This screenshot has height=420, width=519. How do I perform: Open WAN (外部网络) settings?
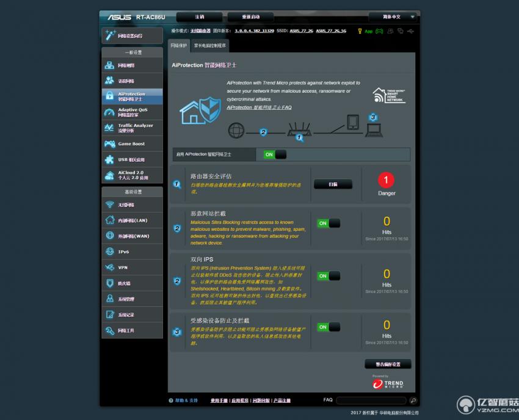pos(132,236)
